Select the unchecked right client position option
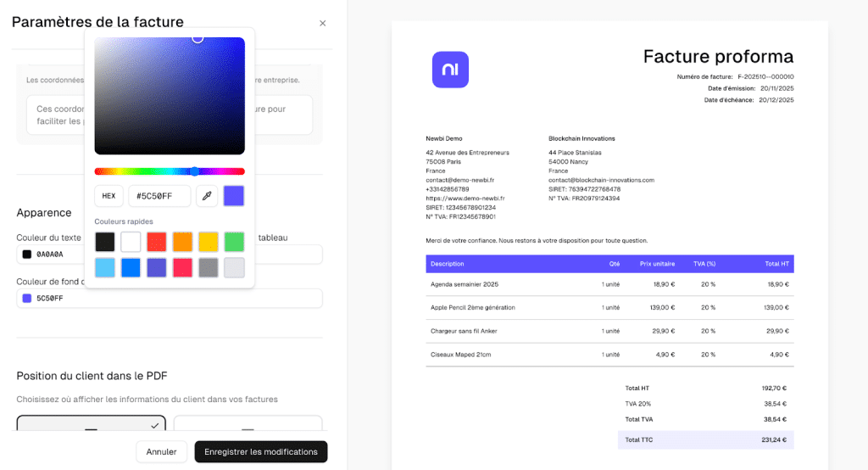Screen dimensions: 868x470 coord(248,423)
